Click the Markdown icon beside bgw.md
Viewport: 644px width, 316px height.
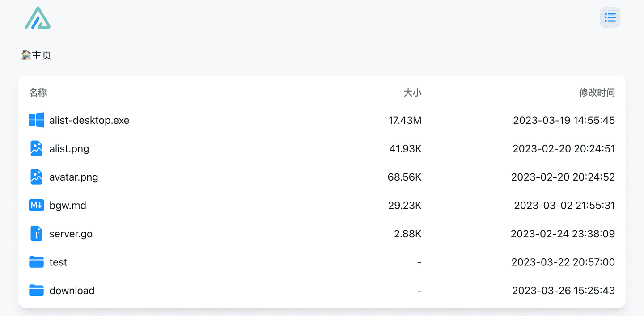[x=36, y=205]
